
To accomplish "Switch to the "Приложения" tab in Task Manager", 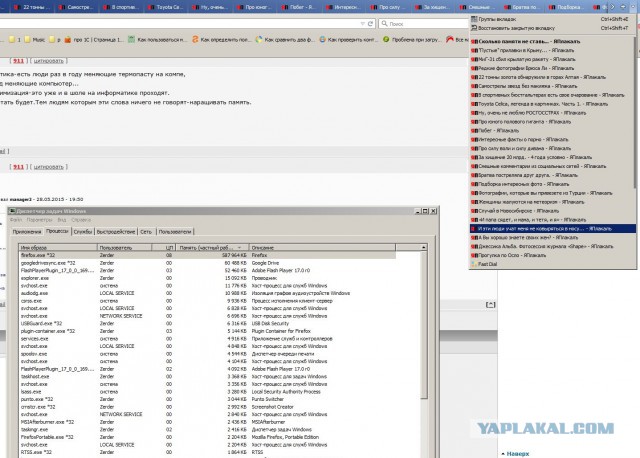I will click(x=27, y=232).
